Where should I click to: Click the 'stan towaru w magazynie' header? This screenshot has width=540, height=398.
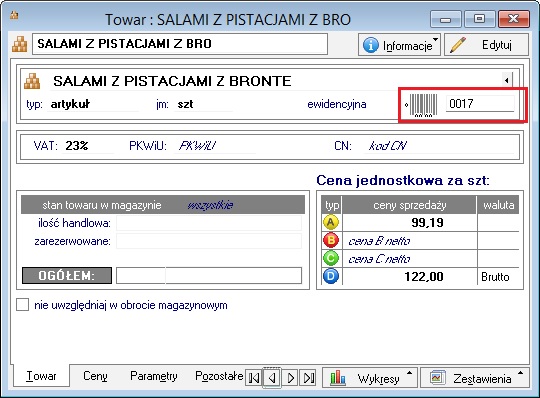point(102,205)
